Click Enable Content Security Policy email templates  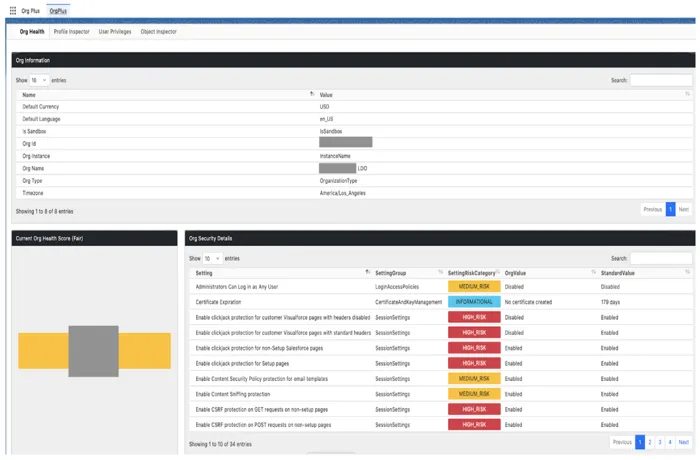pos(262,379)
